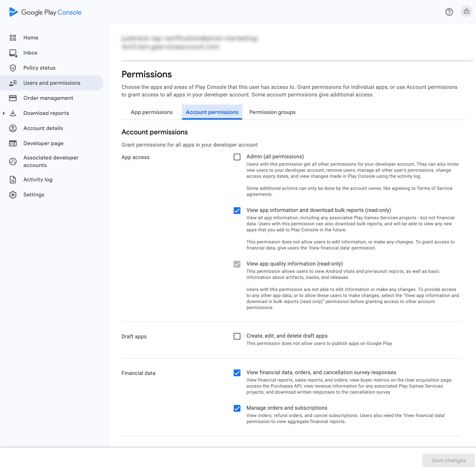The image size is (476, 471).
Task: Click Developer page navigation item
Action: click(x=44, y=143)
